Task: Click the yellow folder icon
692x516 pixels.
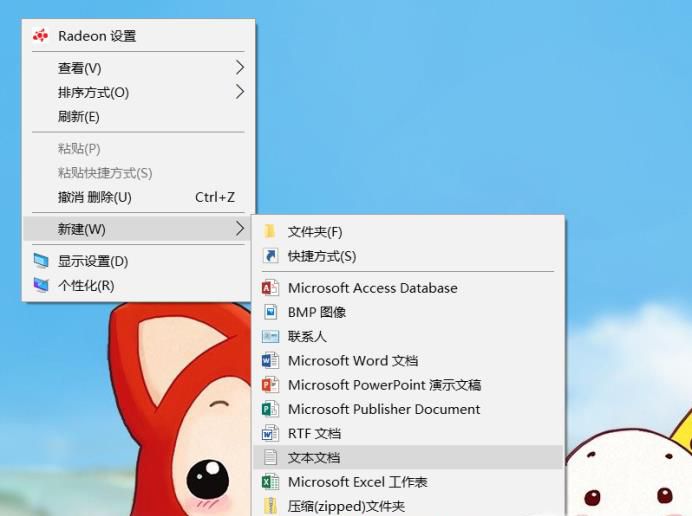Action: point(270,231)
